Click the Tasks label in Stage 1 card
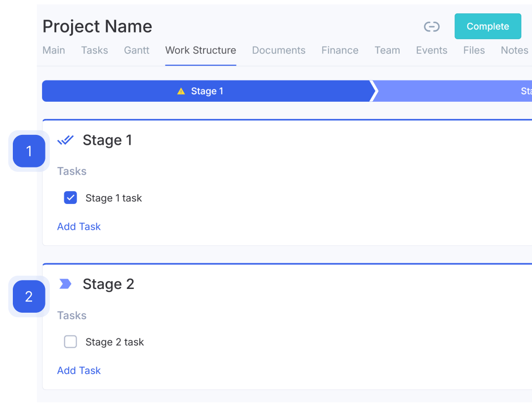 [72, 171]
